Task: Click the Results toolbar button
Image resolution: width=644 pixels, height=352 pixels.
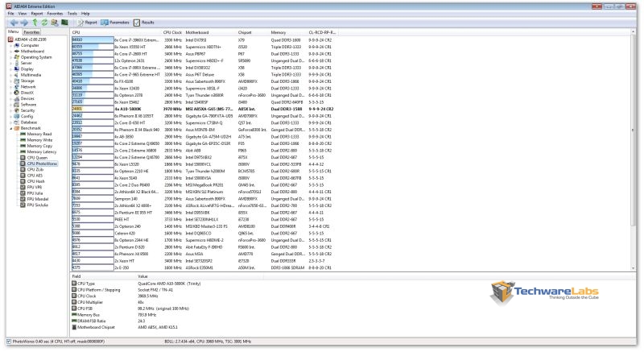Action: [144, 23]
